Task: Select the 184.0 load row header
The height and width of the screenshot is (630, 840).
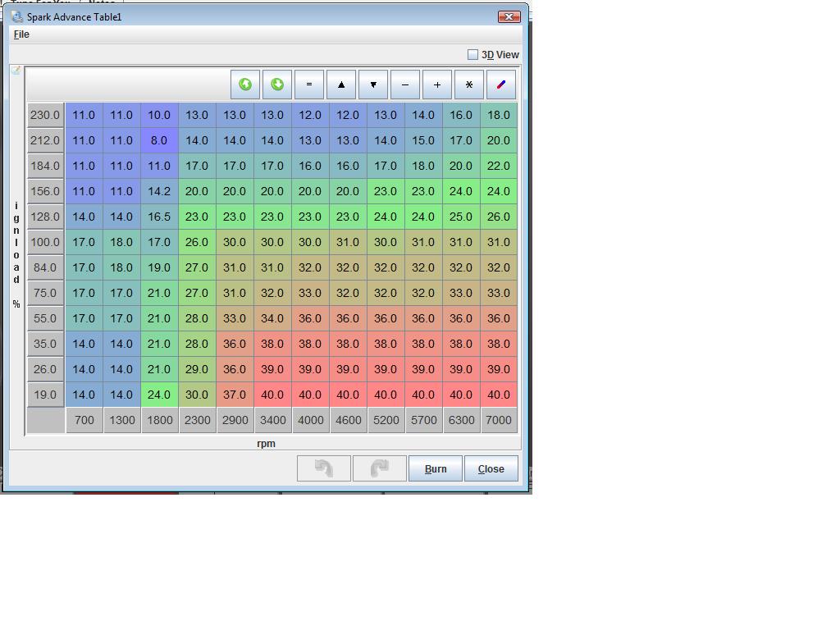Action: 46,166
